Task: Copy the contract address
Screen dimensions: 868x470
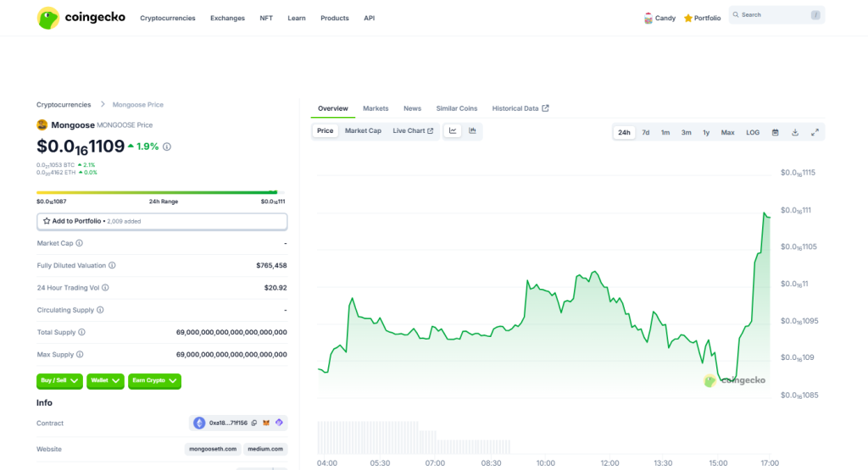Action: (x=254, y=423)
